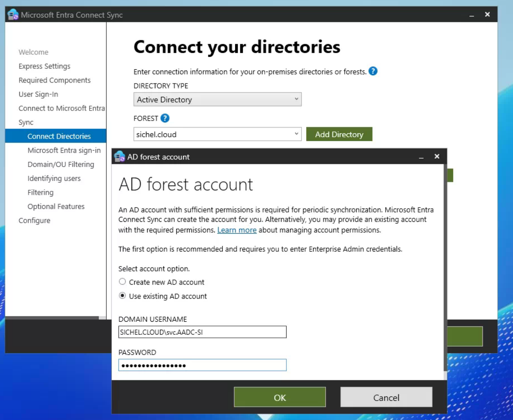Go to Express Settings step
This screenshot has height=420, width=513.
[x=44, y=66]
